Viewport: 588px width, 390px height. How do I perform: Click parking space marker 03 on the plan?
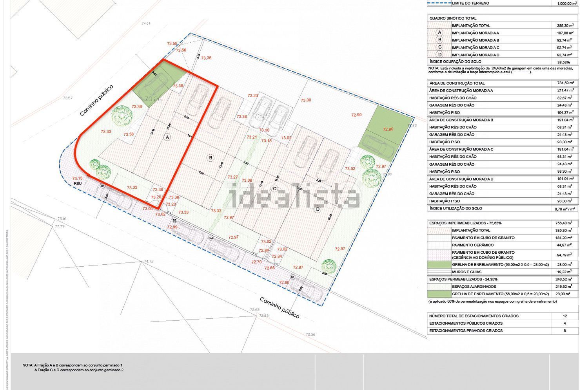point(211,238)
